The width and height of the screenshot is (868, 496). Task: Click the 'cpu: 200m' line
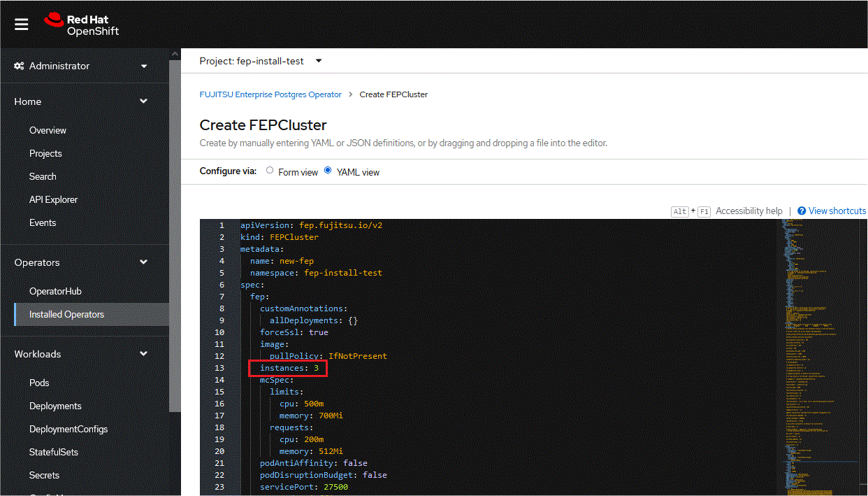pyautogui.click(x=301, y=439)
